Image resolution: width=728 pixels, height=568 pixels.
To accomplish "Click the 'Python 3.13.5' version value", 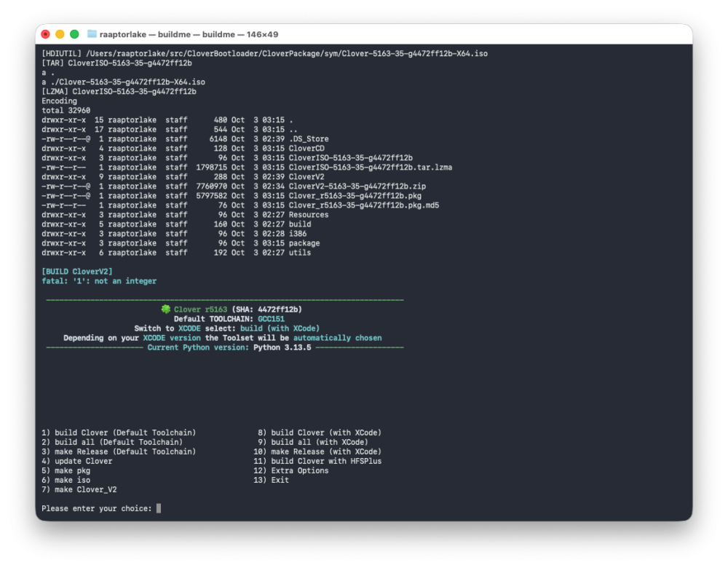I will coord(282,347).
